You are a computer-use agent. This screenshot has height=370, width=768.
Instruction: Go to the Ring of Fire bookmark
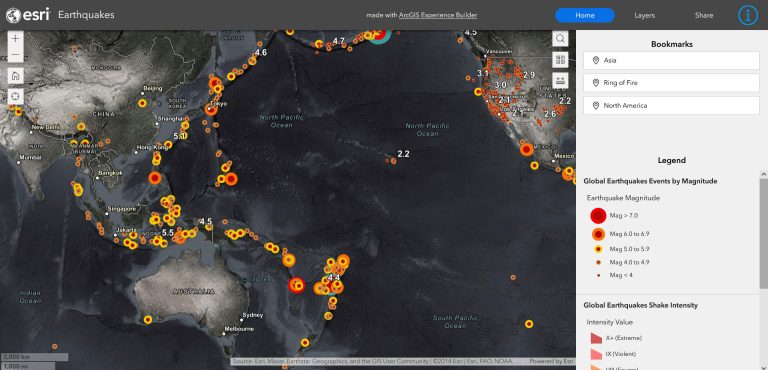click(671, 83)
